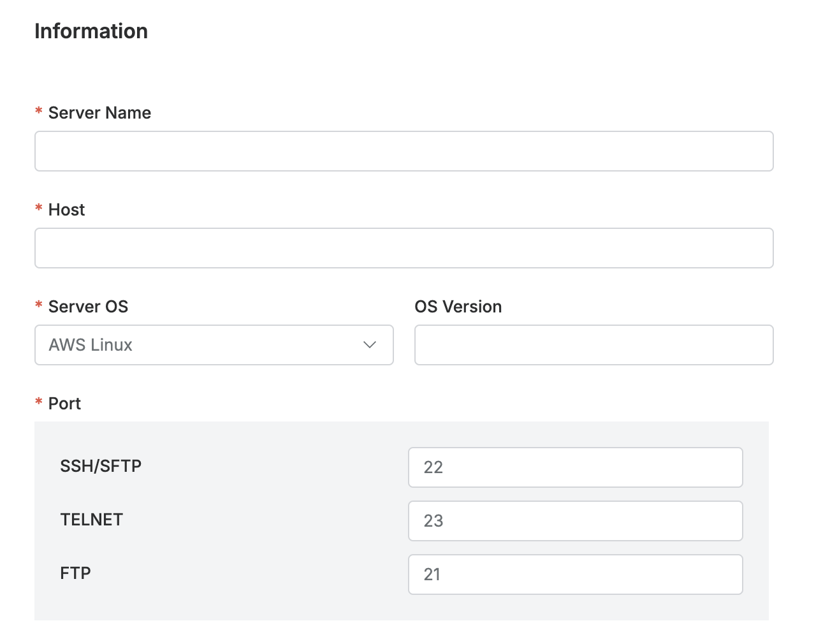830x644 pixels.
Task: Click the chevron arrow in Server OS select
Action: point(370,345)
